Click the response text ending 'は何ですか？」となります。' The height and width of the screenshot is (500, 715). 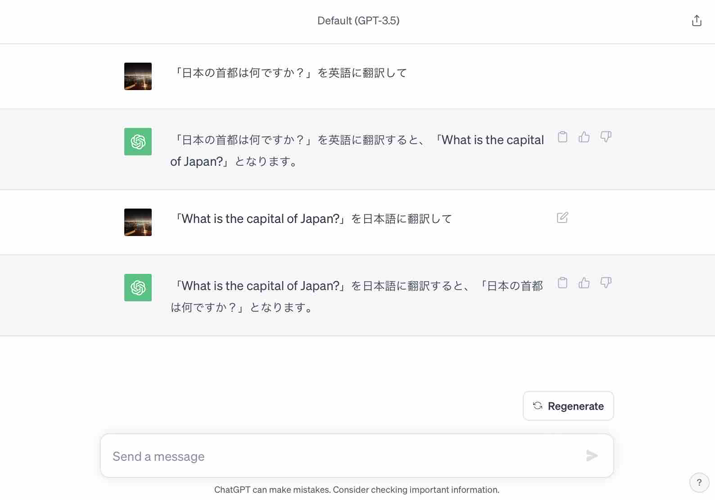(357, 296)
